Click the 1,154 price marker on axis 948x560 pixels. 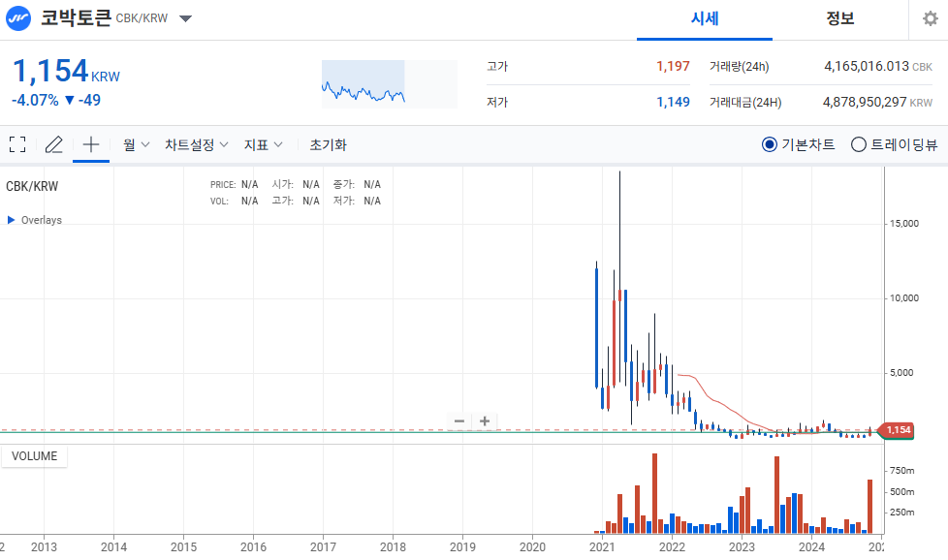point(896,430)
